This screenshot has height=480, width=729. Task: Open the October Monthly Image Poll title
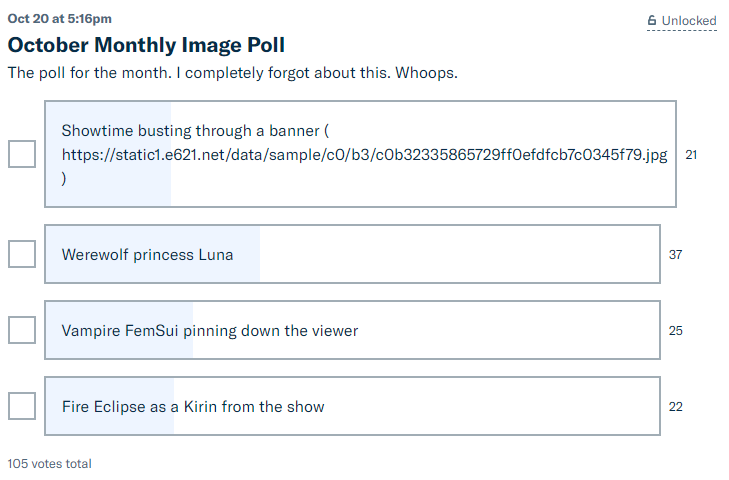point(146,45)
